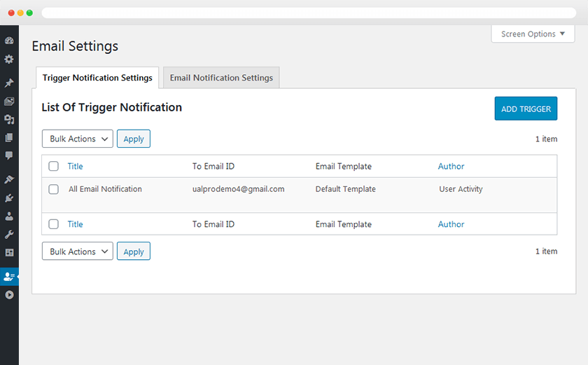The height and width of the screenshot is (365, 588).
Task: Open the Appearance paintbrush icon in sidebar
Action: [9, 180]
